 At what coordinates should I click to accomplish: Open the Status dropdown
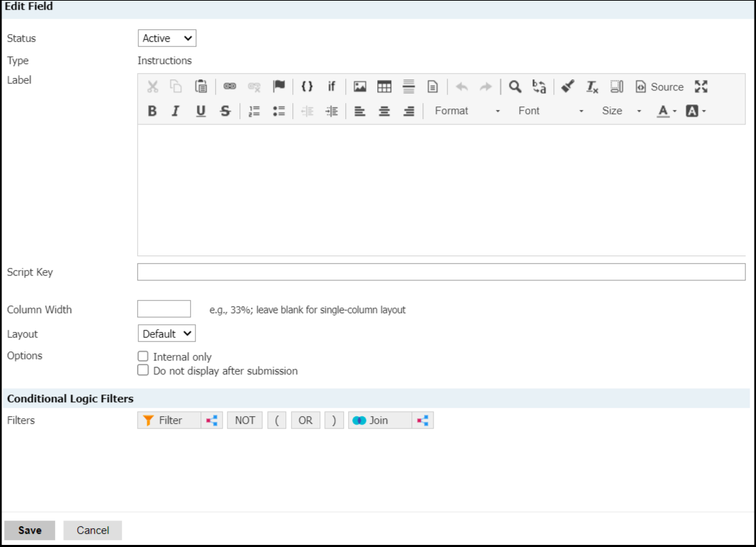tap(167, 38)
